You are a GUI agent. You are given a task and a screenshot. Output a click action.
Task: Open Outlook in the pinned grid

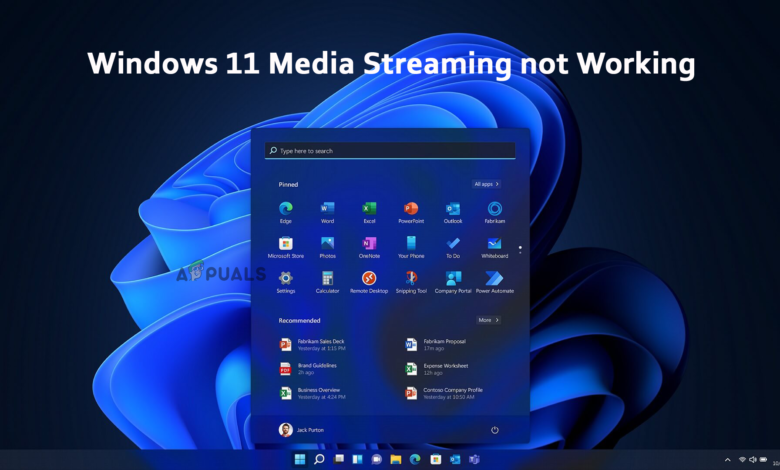point(453,212)
